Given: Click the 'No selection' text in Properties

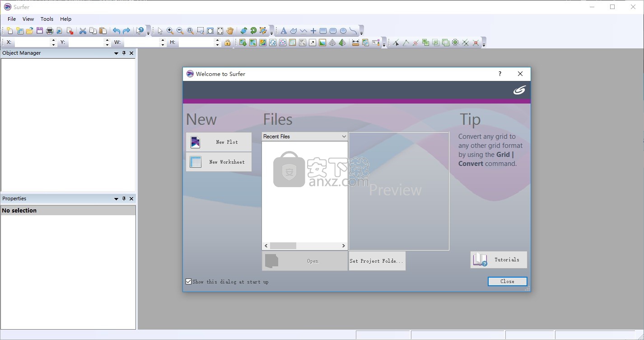Looking at the screenshot, I should click(19, 210).
